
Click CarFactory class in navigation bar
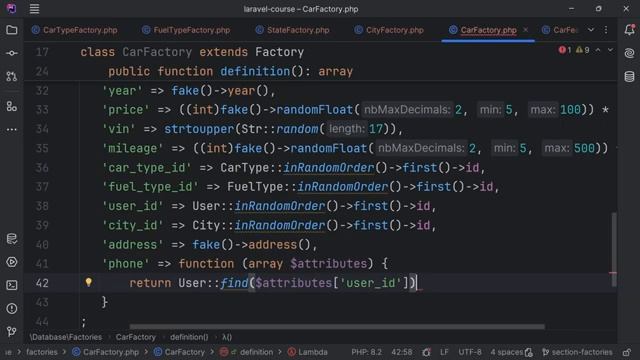pyautogui.click(x=180, y=352)
